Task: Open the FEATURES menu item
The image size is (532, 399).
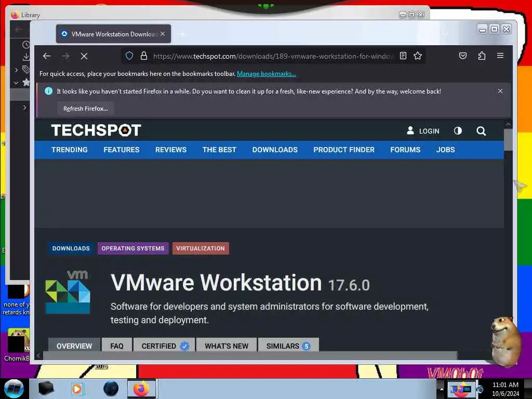Action: coord(122,150)
